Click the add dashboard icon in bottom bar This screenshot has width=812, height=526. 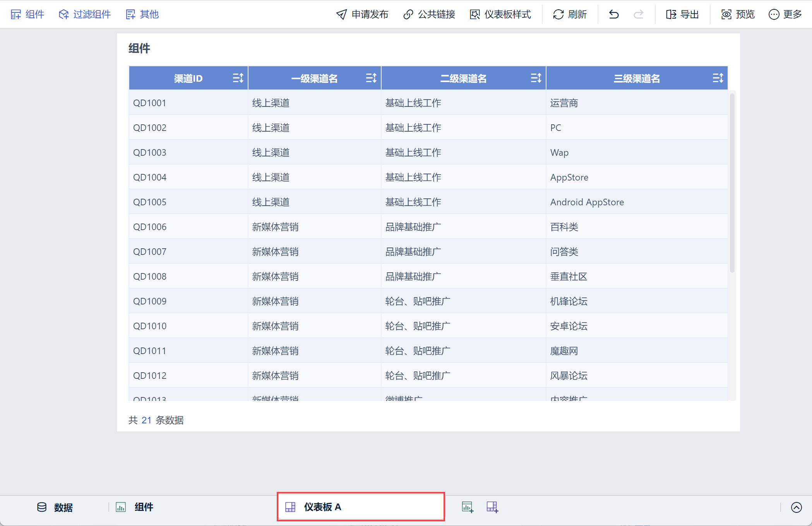point(492,507)
